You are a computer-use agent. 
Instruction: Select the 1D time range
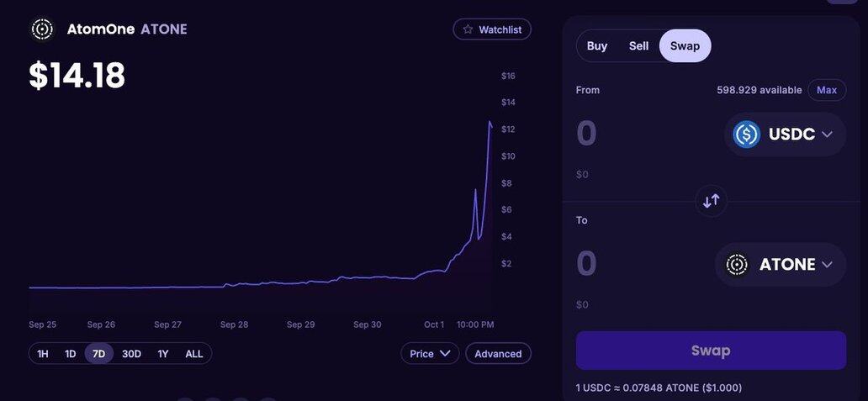click(71, 354)
